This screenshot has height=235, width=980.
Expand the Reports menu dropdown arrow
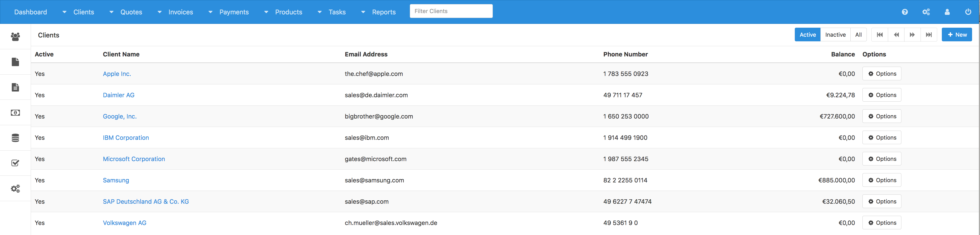point(363,12)
